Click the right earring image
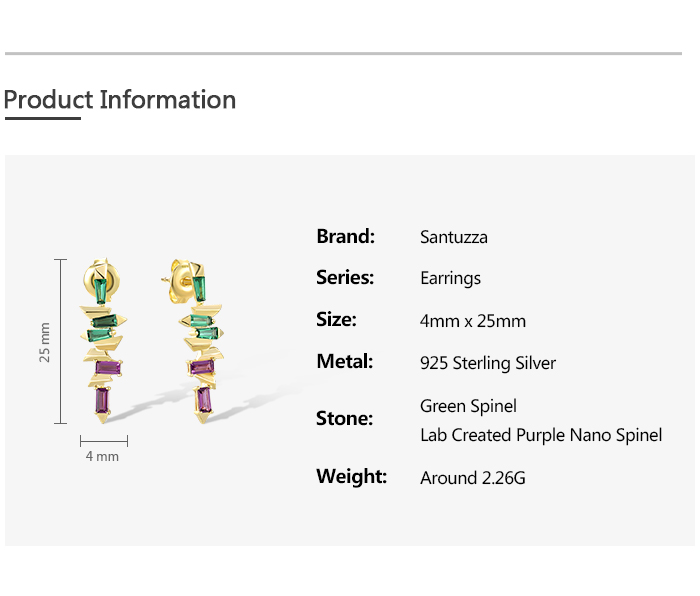700x596 pixels. point(201,340)
